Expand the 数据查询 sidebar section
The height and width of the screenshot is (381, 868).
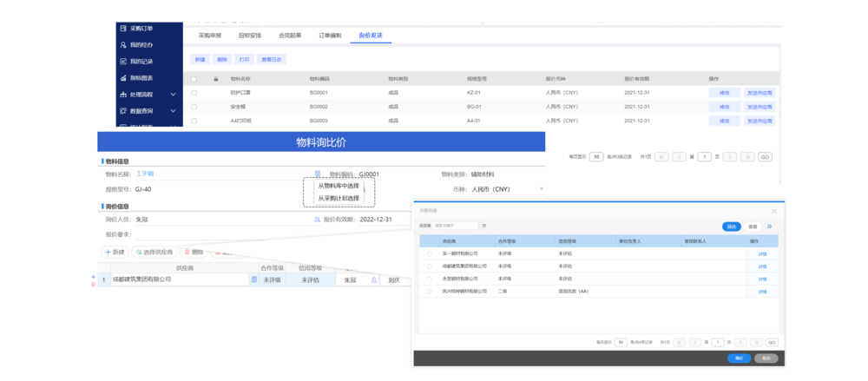(x=173, y=111)
